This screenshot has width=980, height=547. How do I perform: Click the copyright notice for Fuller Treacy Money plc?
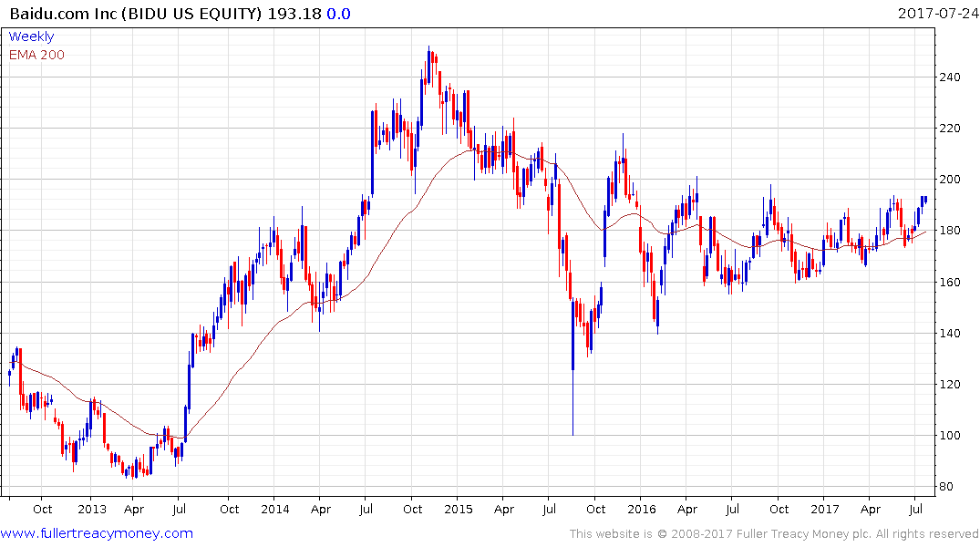pos(774,534)
